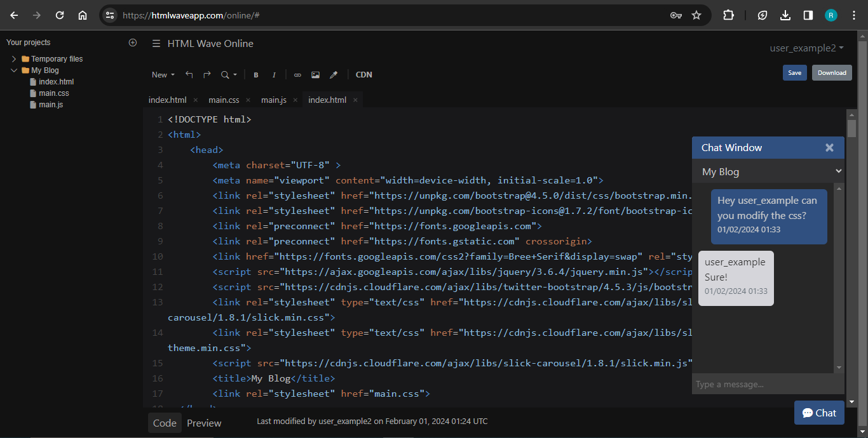This screenshot has height=438, width=868.
Task: Switch to the Preview tab
Action: [204, 423]
